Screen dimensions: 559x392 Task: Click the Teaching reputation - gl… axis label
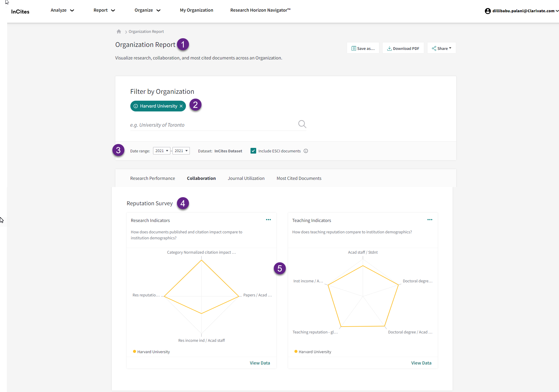point(315,332)
